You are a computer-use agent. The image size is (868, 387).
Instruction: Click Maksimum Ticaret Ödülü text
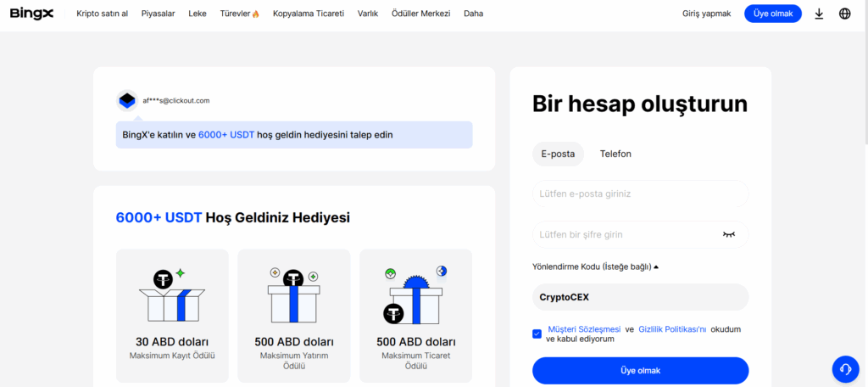click(x=415, y=361)
